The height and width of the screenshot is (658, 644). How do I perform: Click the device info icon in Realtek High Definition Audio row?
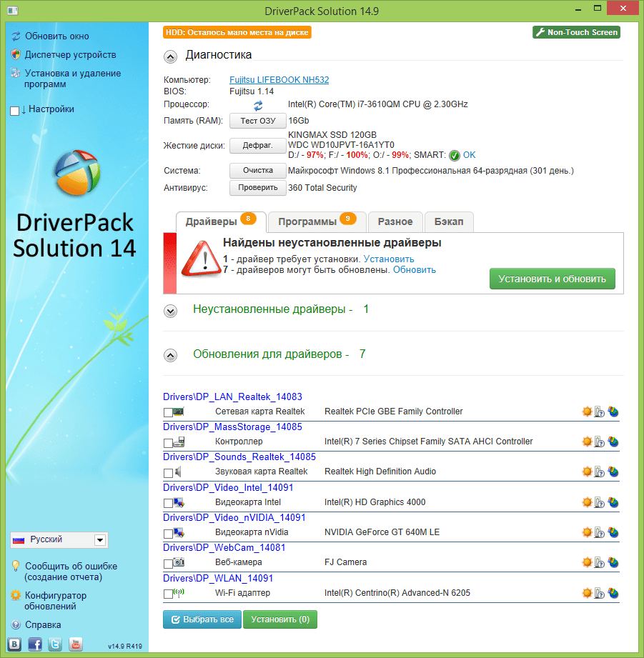pyautogui.click(x=600, y=472)
